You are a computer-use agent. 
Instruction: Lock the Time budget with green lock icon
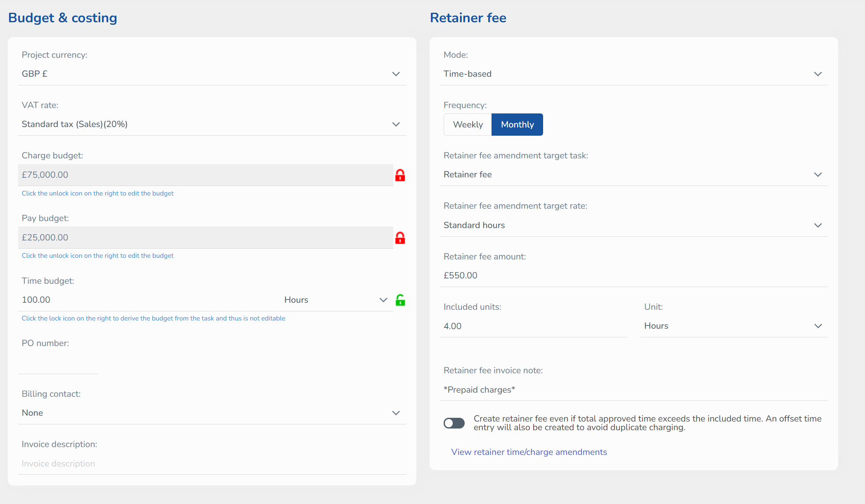coord(400,300)
